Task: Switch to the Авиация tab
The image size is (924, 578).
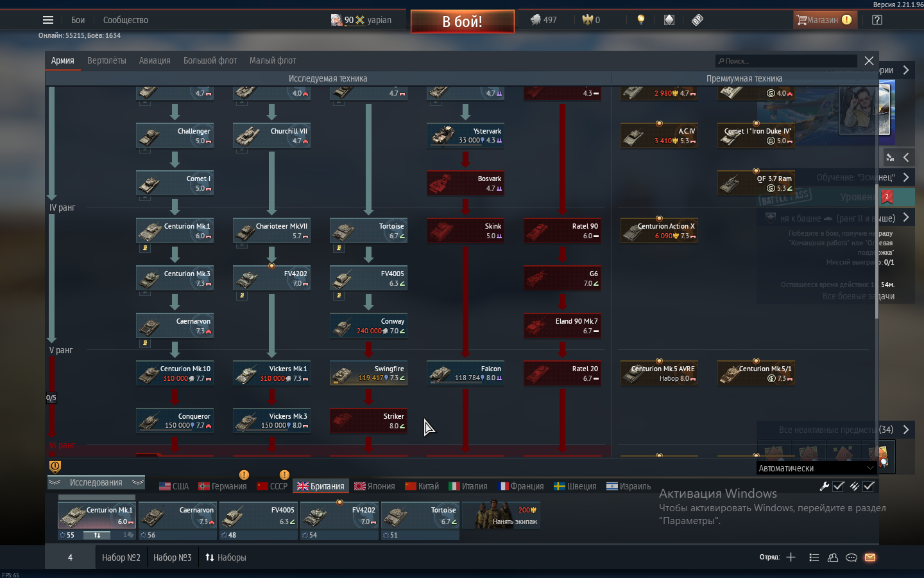Action: tap(155, 60)
